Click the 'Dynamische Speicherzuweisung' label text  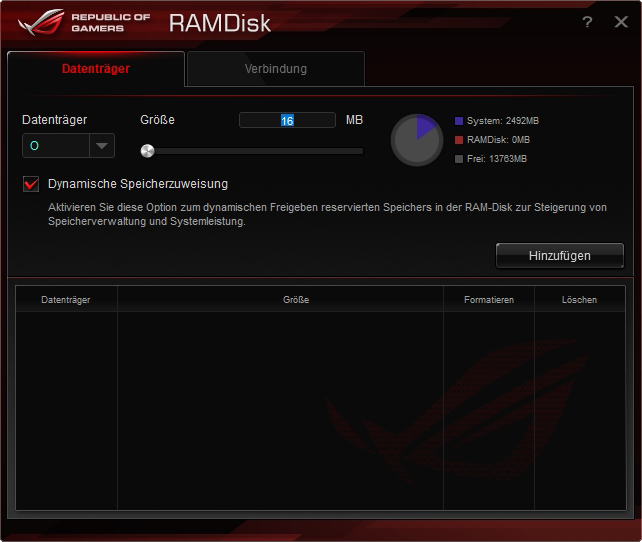(x=138, y=184)
